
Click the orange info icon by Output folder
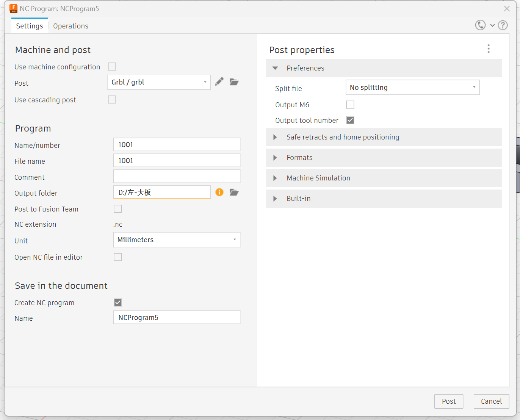pos(219,192)
